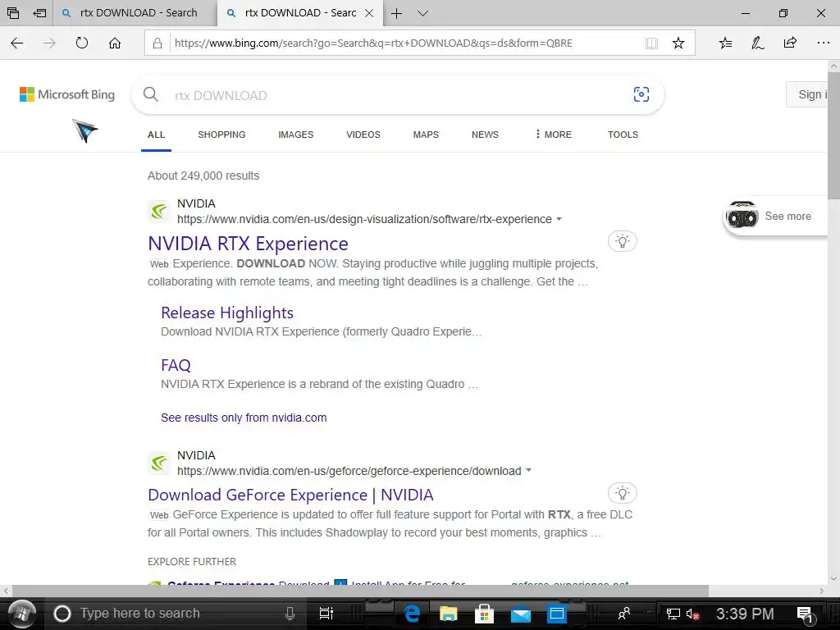Image resolution: width=840 pixels, height=630 pixels.
Task: Switch to SHOPPING results
Action: tap(221, 135)
